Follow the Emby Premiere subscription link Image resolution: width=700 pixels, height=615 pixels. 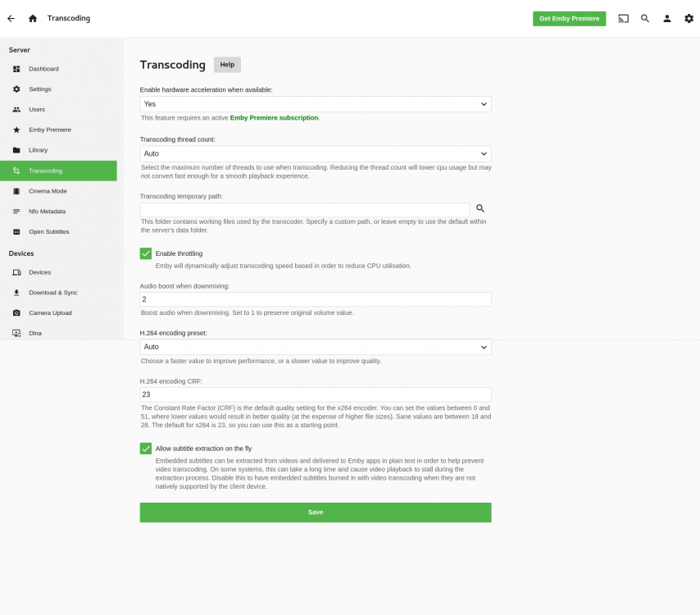274,118
